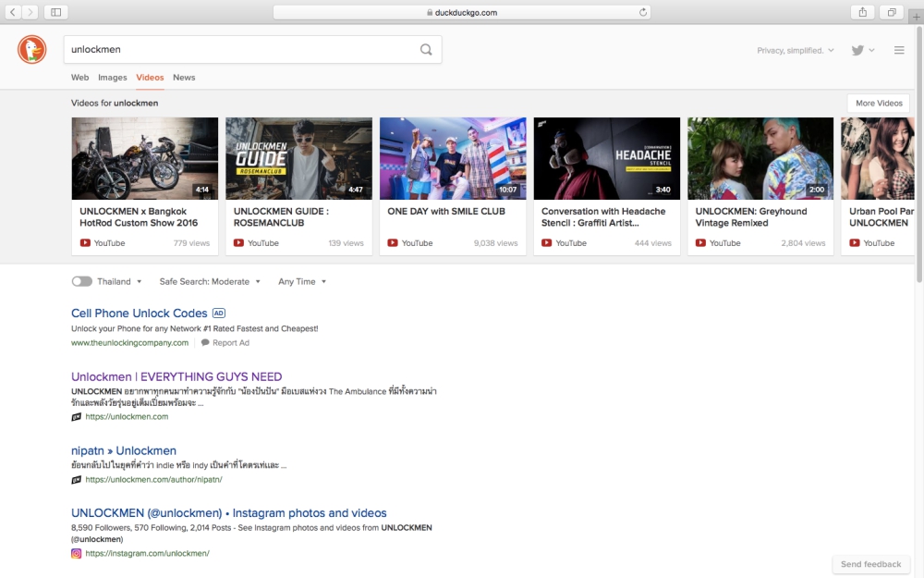This screenshot has height=578, width=924.
Task: Open the UNLOCKMEN GUIDE ROSEMANCLUB thumbnail
Action: (x=298, y=158)
